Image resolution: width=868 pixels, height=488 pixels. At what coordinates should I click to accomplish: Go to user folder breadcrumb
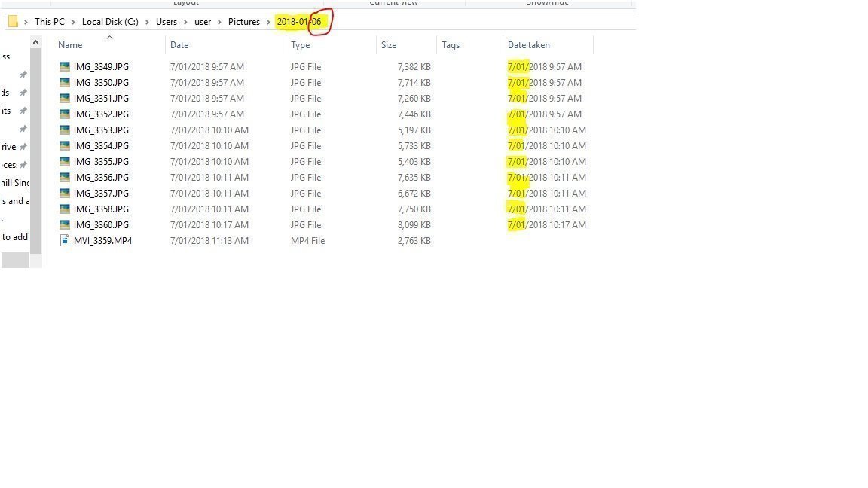203,22
